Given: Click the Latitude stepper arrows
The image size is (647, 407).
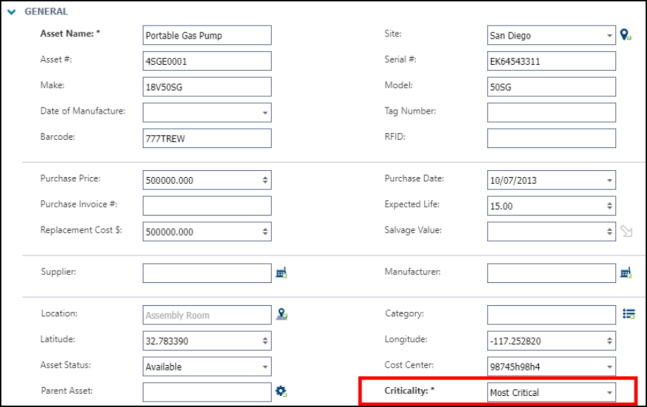Looking at the screenshot, I should pyautogui.click(x=265, y=341).
